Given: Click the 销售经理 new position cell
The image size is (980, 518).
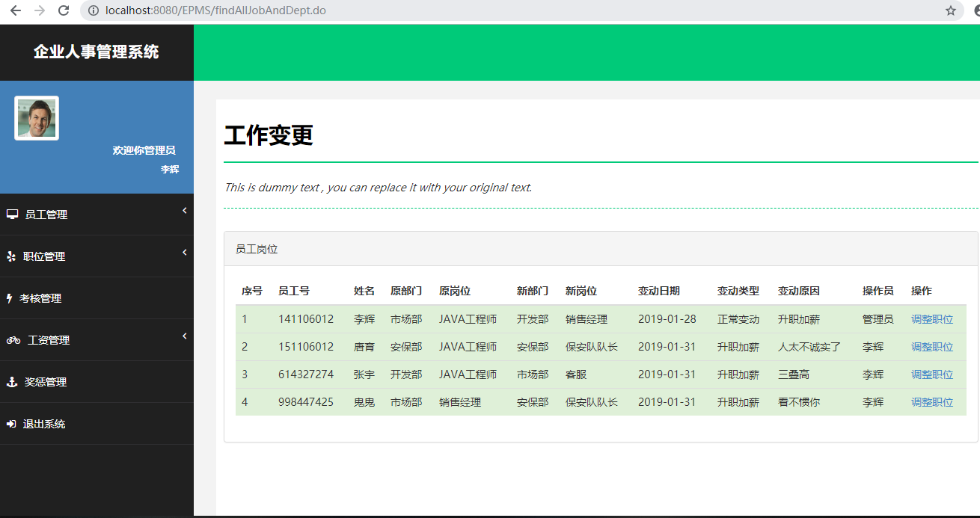Looking at the screenshot, I should click(x=587, y=319).
